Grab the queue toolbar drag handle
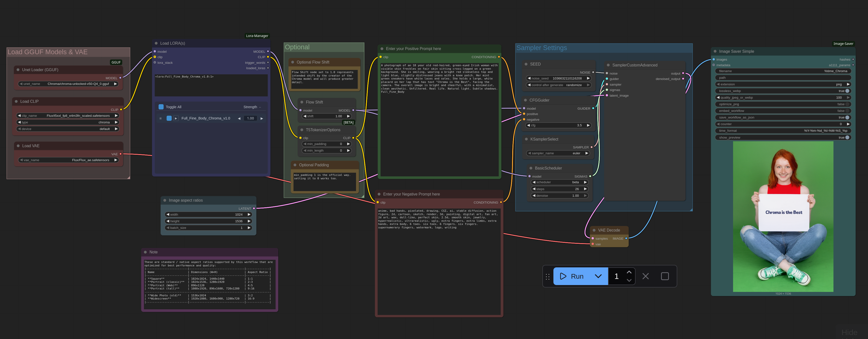Image resolution: width=868 pixels, height=339 pixels. click(548, 277)
